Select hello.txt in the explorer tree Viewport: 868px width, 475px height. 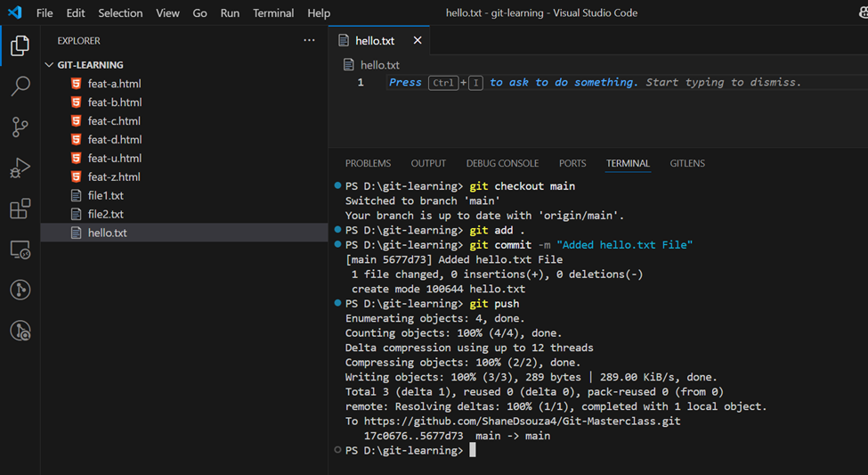click(x=184, y=233)
